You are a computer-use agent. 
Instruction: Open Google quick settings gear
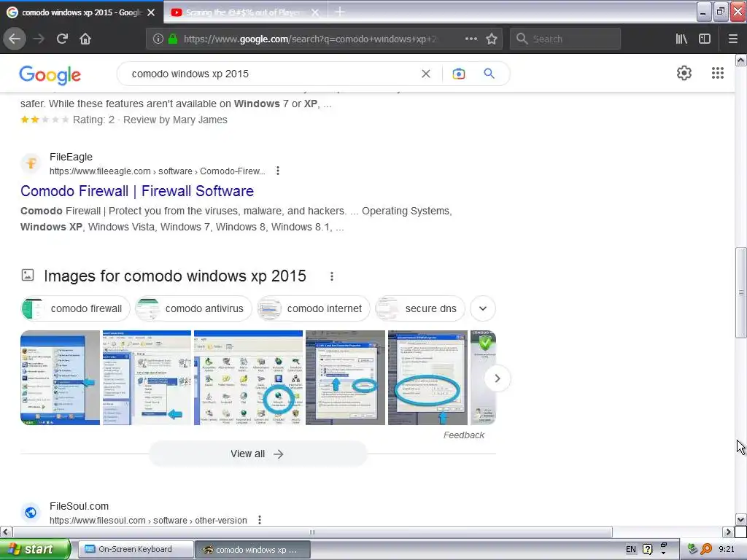(684, 73)
